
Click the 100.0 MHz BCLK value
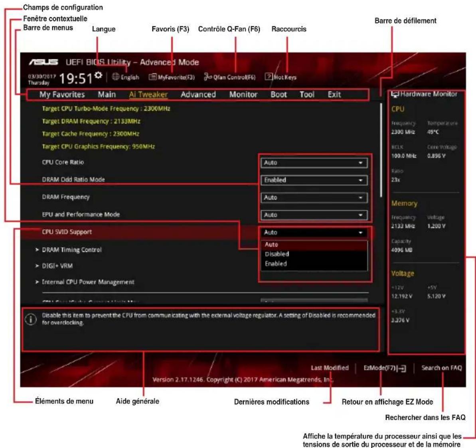404,156
